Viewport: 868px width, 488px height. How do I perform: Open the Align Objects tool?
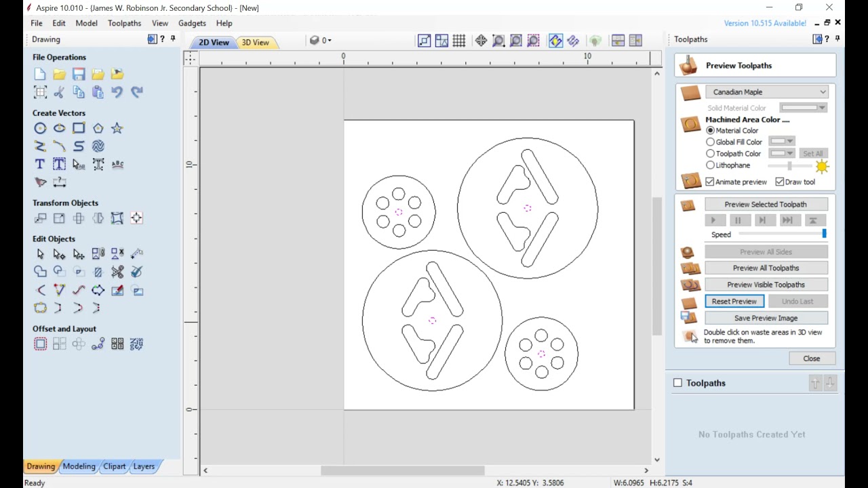[x=137, y=218]
